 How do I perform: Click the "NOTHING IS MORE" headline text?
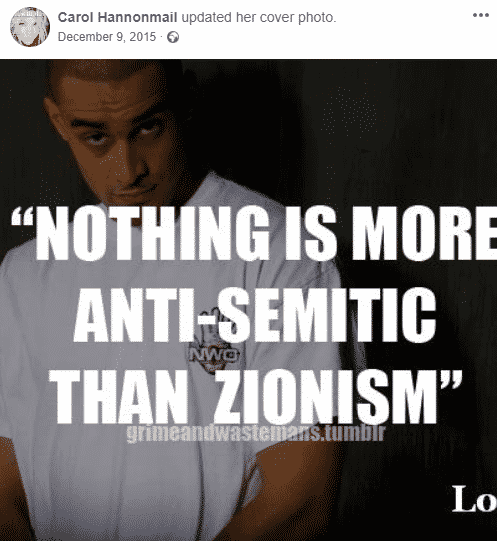click(x=266, y=234)
